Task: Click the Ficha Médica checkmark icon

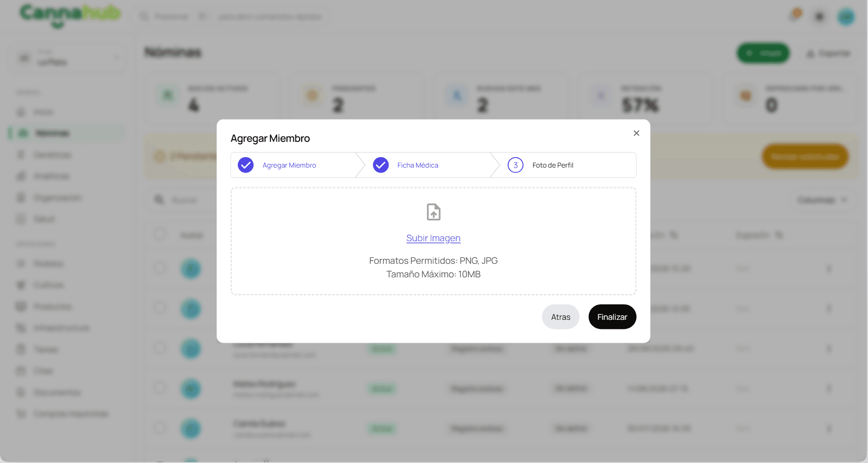Action: 381,165
